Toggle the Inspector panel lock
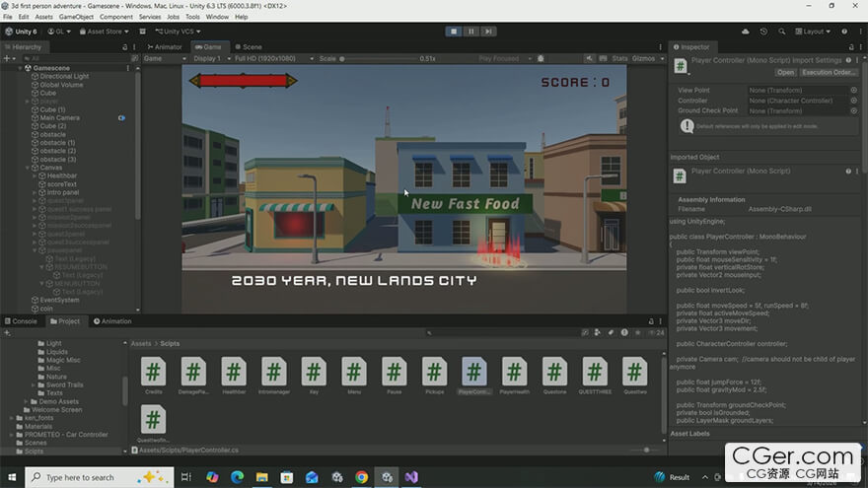868x488 pixels. pos(849,46)
